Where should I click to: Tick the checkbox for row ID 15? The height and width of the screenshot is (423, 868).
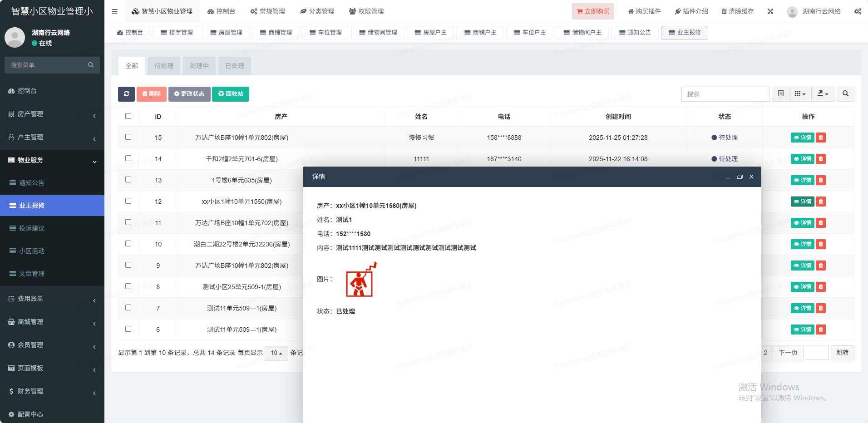[128, 137]
